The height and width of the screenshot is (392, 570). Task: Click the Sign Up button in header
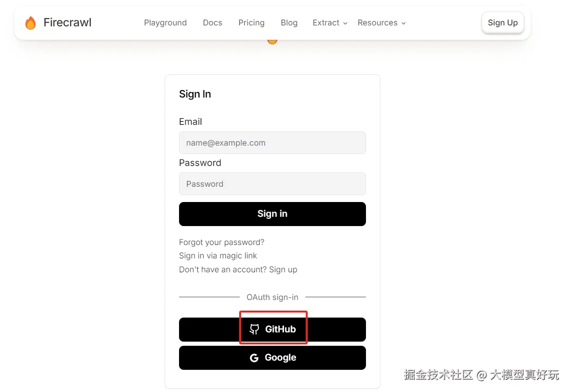[x=503, y=23]
